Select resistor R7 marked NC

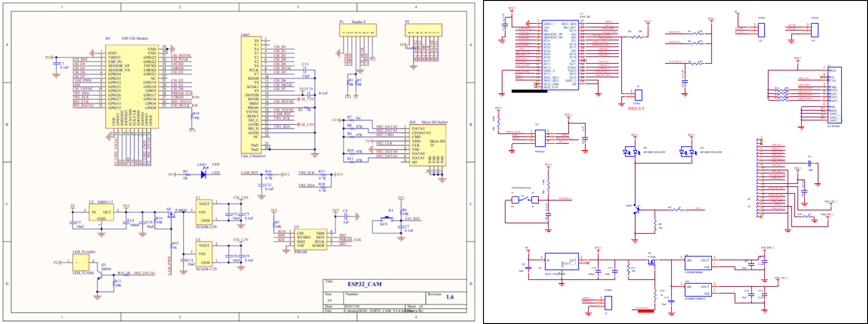[353, 120]
